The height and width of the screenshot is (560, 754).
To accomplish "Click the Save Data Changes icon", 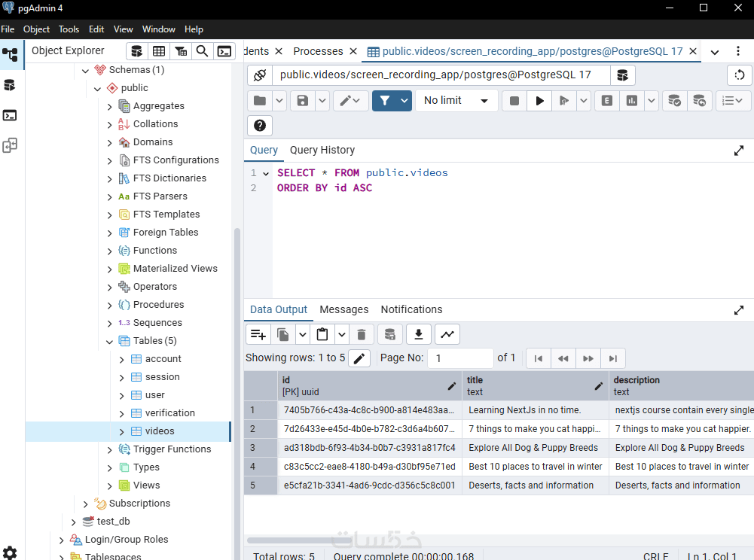I will point(390,334).
